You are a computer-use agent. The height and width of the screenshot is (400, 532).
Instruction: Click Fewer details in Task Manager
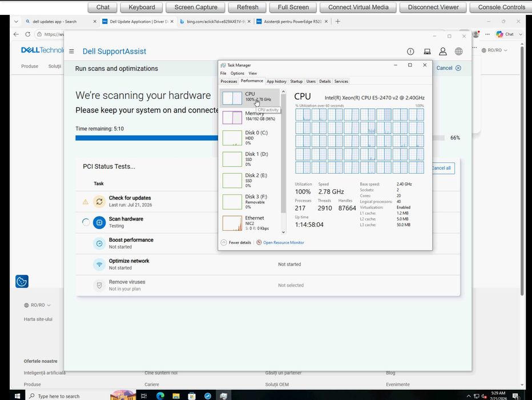tap(236, 242)
